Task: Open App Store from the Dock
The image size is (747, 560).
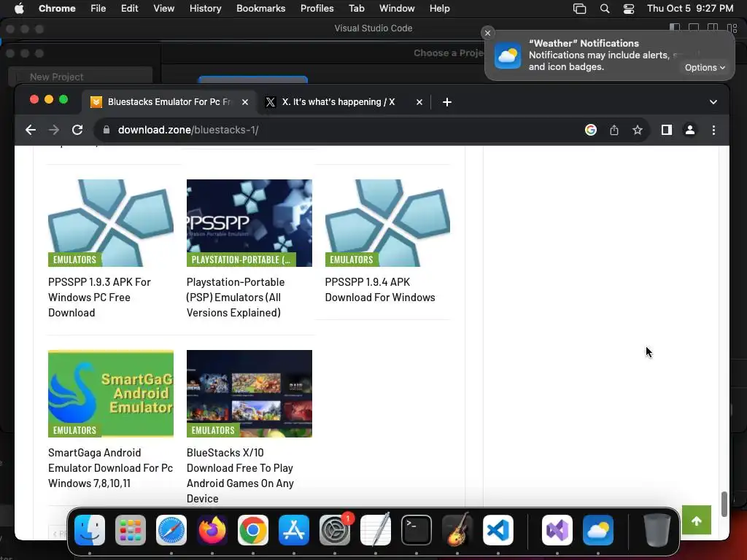Action: coord(294,530)
